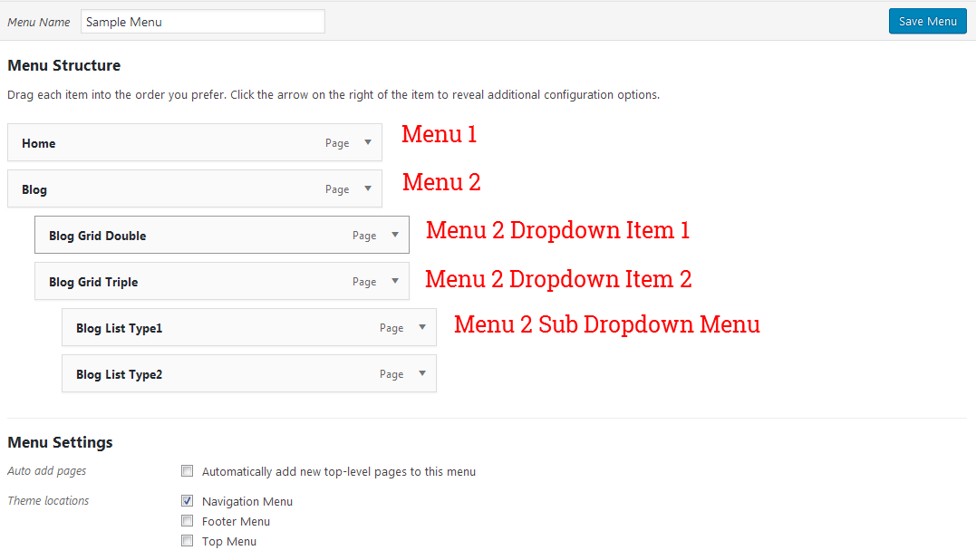Select the Home menu item title
Screen dimensions: 976x560
(x=39, y=143)
